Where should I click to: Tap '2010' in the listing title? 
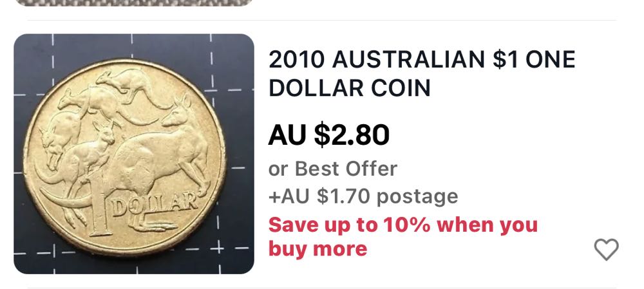tap(296, 60)
